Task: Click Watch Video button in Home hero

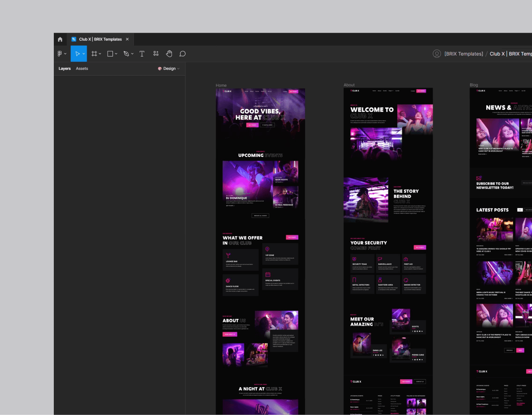Action: click(x=267, y=125)
